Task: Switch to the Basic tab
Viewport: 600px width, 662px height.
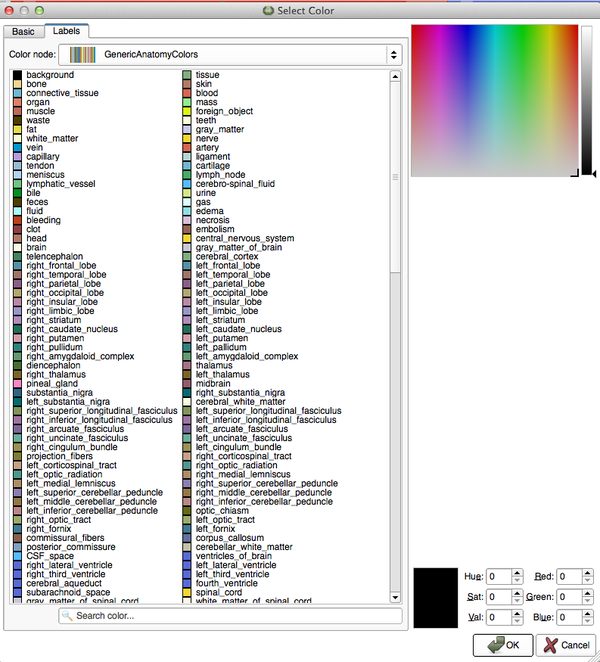Action: 23,32
